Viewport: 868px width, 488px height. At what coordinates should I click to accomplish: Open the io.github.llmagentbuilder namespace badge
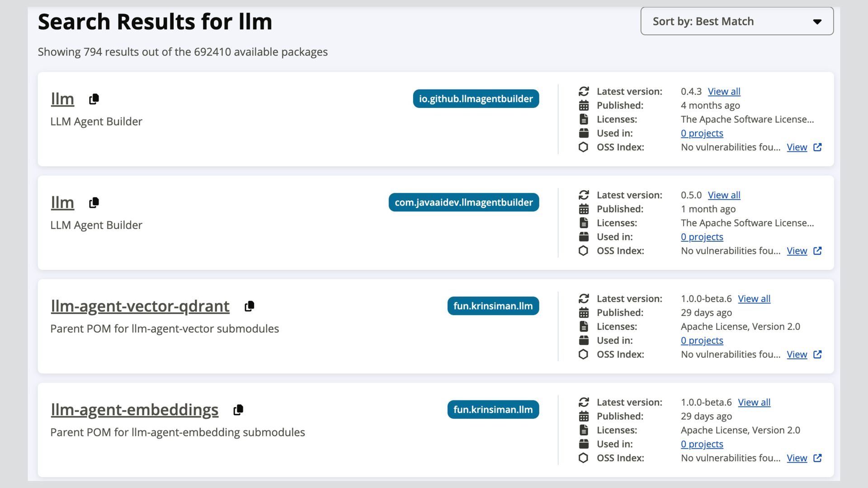click(476, 99)
